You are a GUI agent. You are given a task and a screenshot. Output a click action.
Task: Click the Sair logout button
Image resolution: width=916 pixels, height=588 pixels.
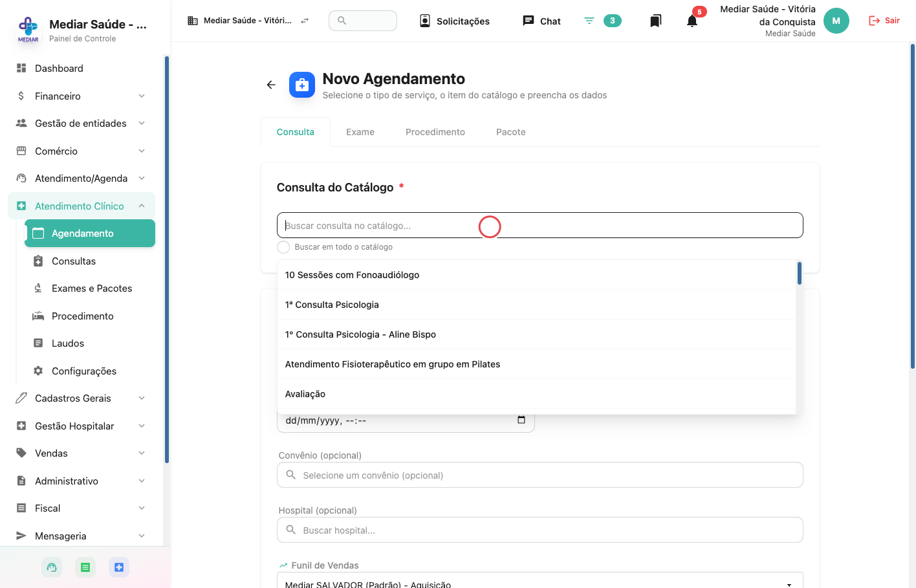click(x=884, y=21)
